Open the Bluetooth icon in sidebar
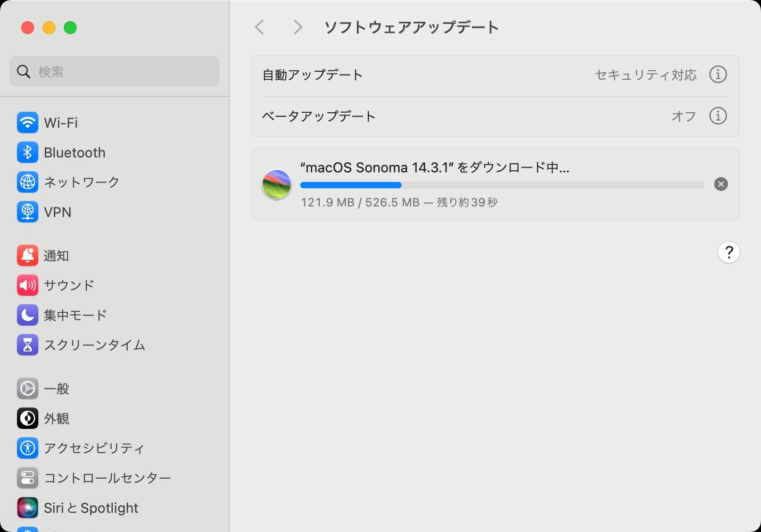This screenshot has width=761, height=532. point(27,153)
